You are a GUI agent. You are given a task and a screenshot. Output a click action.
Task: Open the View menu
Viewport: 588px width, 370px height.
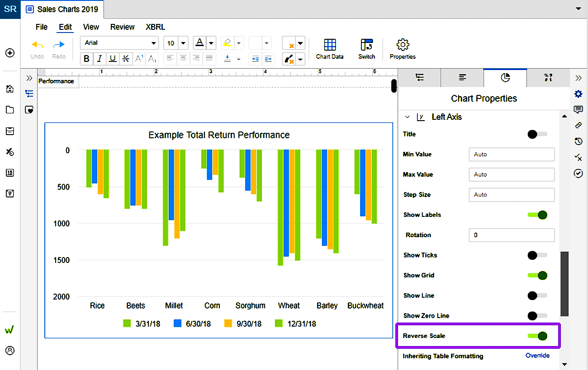[91, 27]
